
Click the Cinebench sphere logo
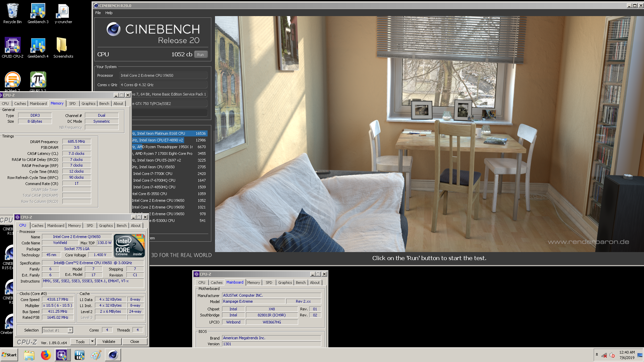click(x=113, y=29)
